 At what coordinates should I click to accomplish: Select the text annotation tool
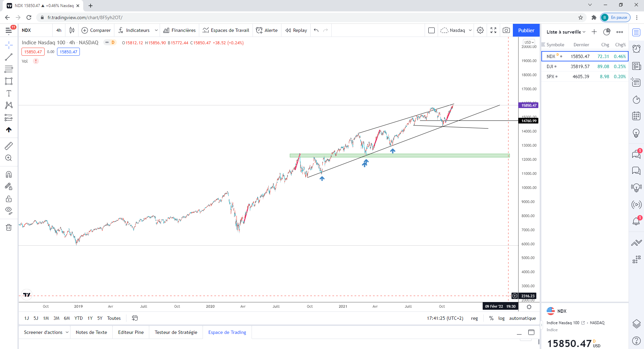pyautogui.click(x=9, y=93)
